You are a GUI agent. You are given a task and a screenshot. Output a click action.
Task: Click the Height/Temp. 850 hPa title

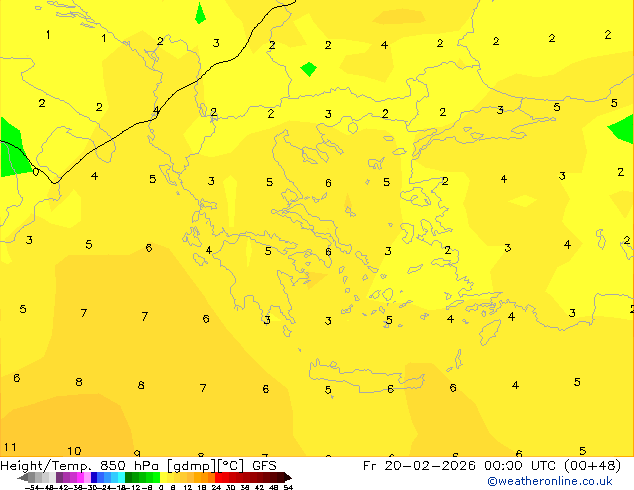click(x=80, y=466)
